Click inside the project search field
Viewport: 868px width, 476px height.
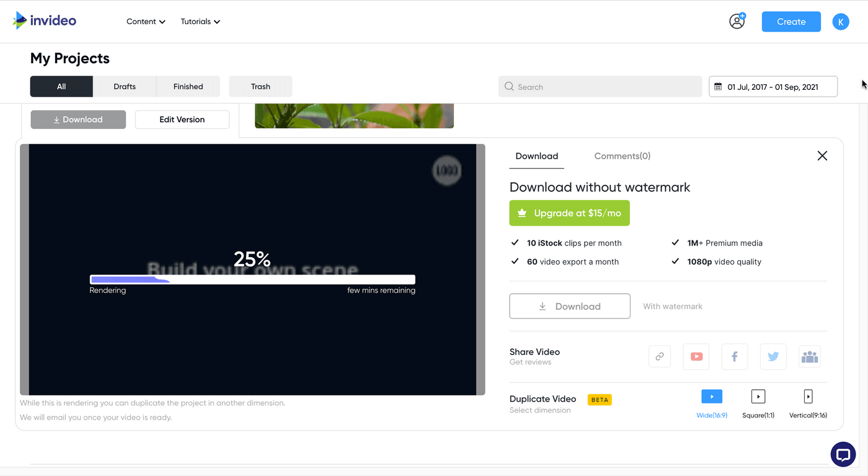(x=599, y=86)
